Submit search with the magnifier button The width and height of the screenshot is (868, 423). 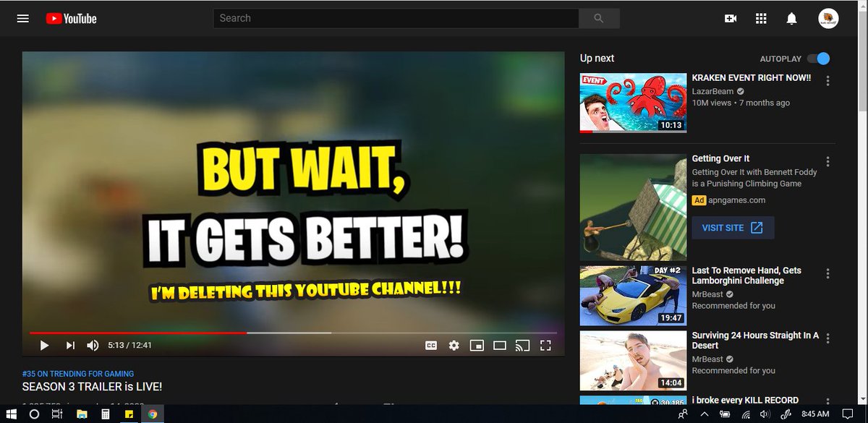pos(599,18)
